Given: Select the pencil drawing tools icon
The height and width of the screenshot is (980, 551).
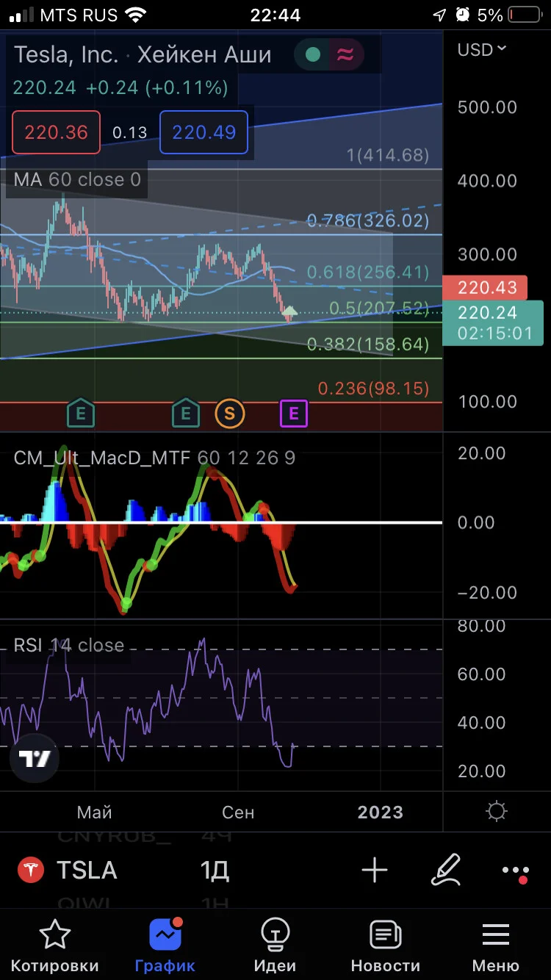Looking at the screenshot, I should point(447,870).
